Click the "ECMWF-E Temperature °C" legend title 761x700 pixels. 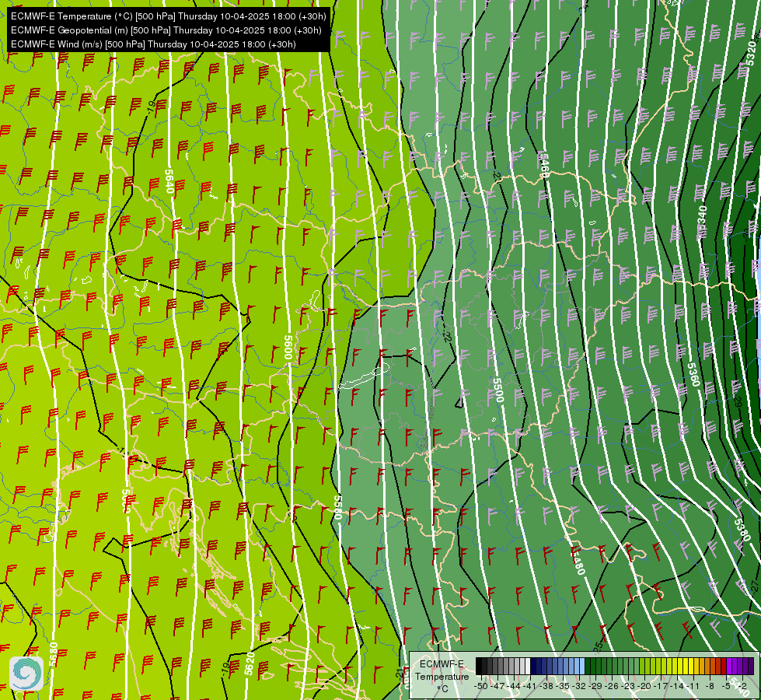(x=442, y=676)
